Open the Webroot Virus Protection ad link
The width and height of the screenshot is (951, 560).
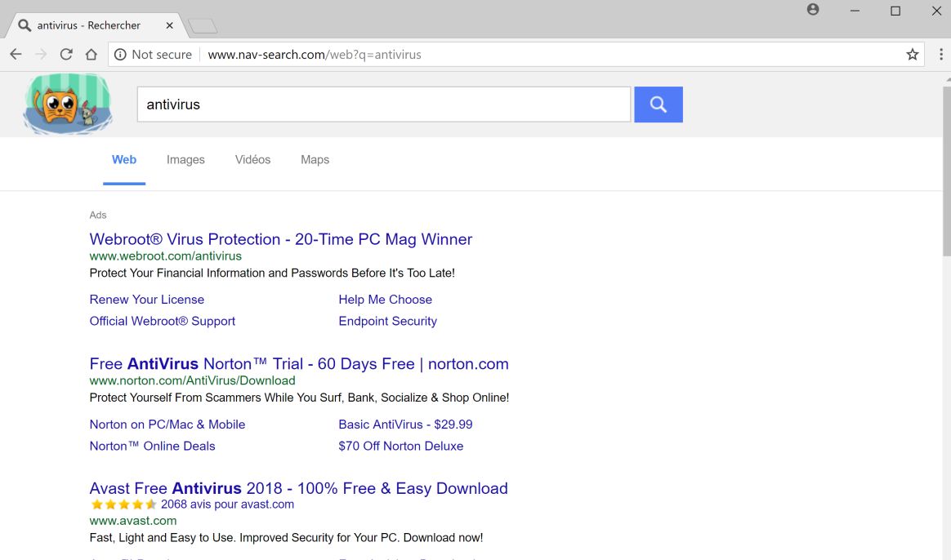[280, 239]
